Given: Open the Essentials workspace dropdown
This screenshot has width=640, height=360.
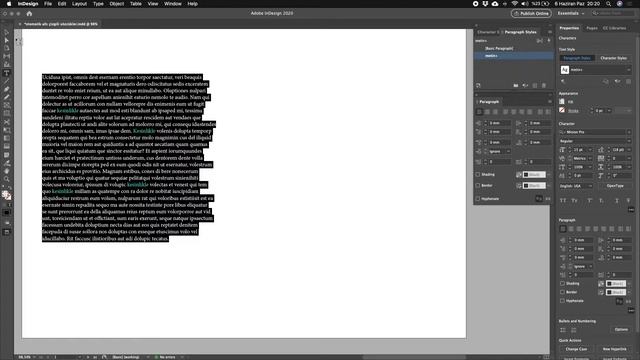Looking at the screenshot, I should 571,13.
